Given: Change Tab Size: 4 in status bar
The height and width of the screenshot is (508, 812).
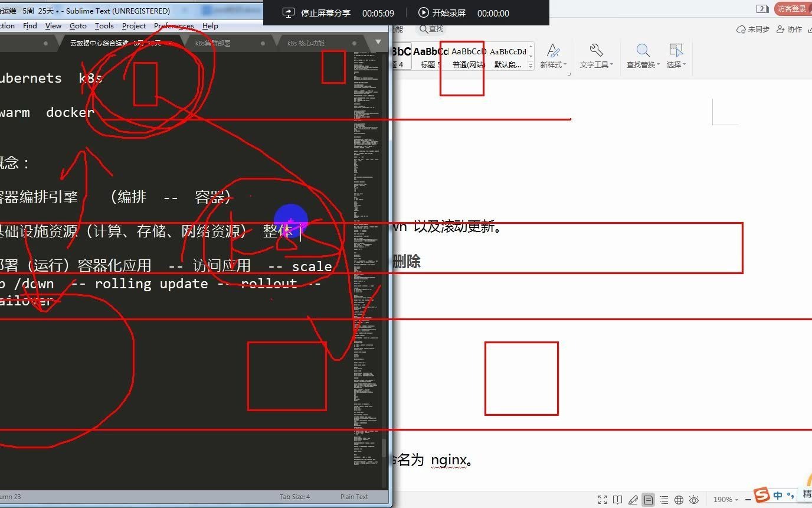Looking at the screenshot, I should [294, 497].
